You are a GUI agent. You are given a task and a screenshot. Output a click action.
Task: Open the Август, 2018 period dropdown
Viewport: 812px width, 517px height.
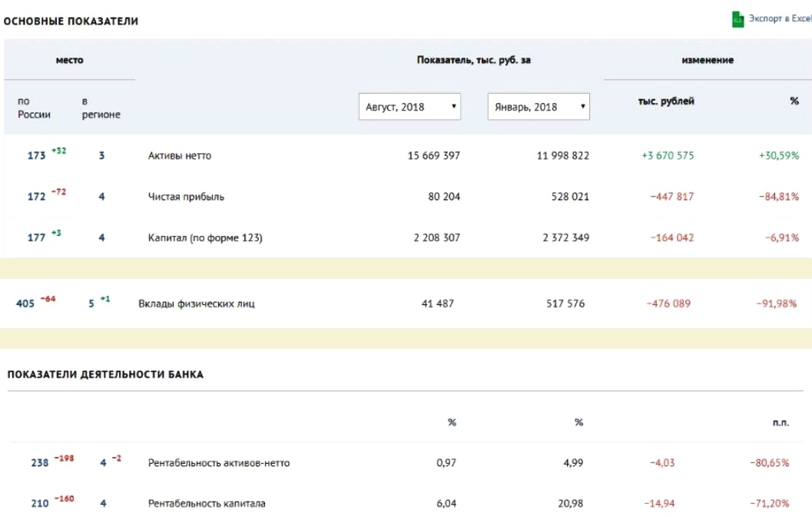409,107
